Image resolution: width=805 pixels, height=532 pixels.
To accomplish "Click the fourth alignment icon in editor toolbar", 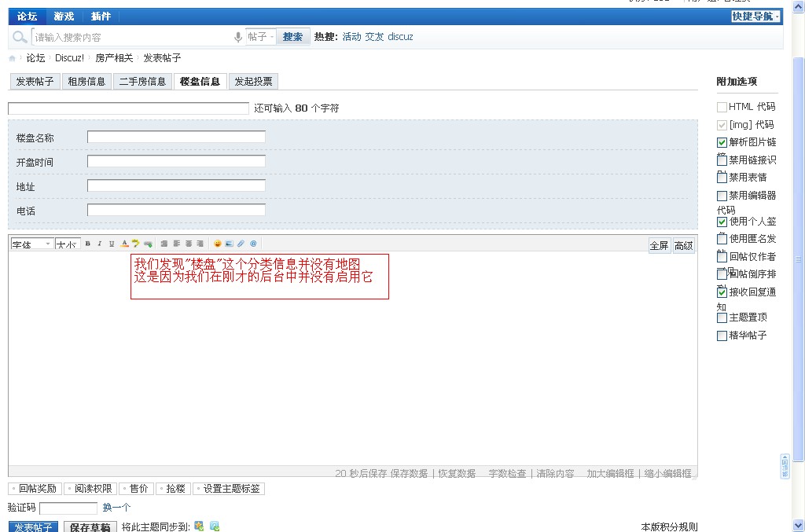I will [200, 244].
